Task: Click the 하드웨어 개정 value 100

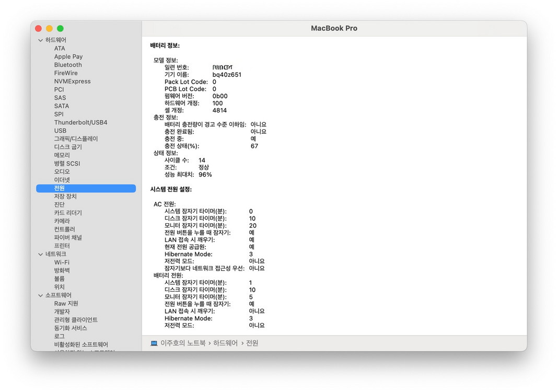Action: [x=217, y=103]
